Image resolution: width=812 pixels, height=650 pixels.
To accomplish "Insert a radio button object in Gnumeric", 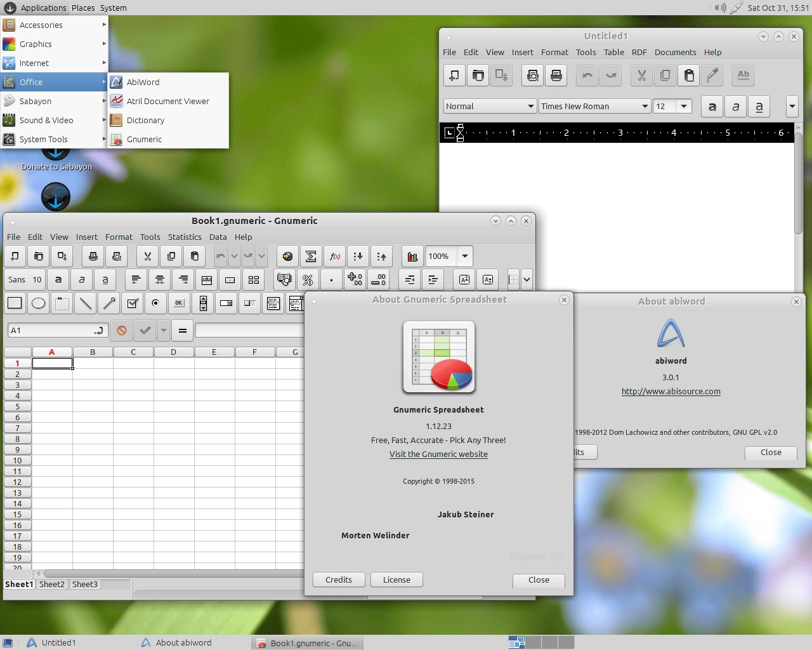I will 155,303.
